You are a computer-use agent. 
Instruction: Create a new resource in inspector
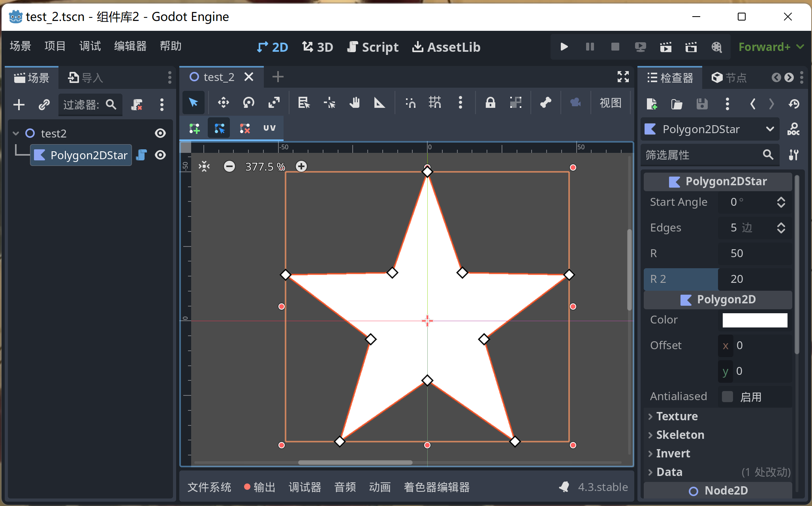(651, 104)
